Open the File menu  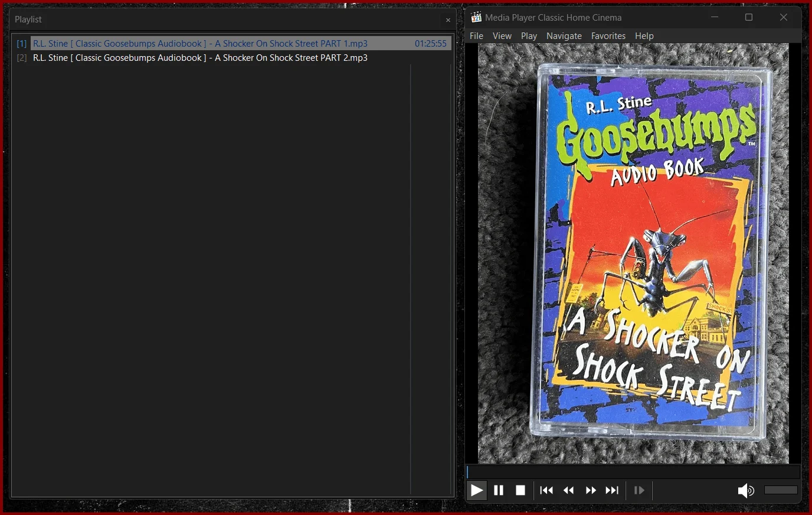476,36
